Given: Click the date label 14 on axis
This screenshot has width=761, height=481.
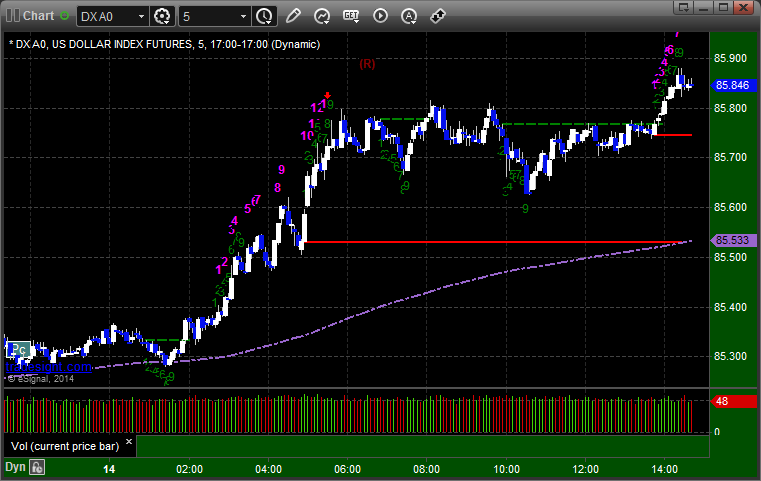Looking at the screenshot, I should pos(109,469).
